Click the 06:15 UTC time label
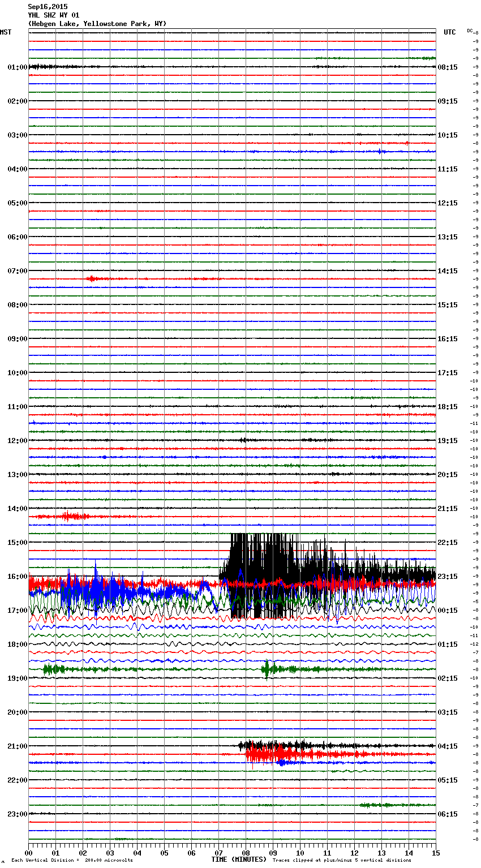This screenshot has height=868, width=481. point(448,814)
